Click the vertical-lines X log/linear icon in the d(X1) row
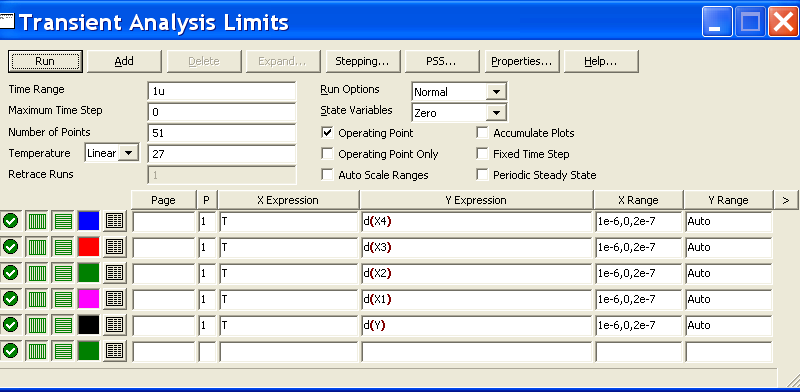The image size is (800, 392). 37,299
